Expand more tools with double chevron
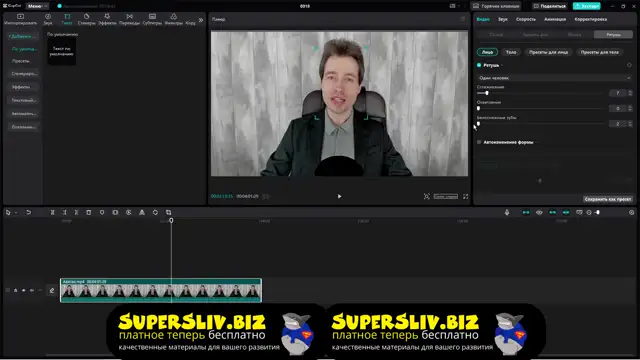 201,20
